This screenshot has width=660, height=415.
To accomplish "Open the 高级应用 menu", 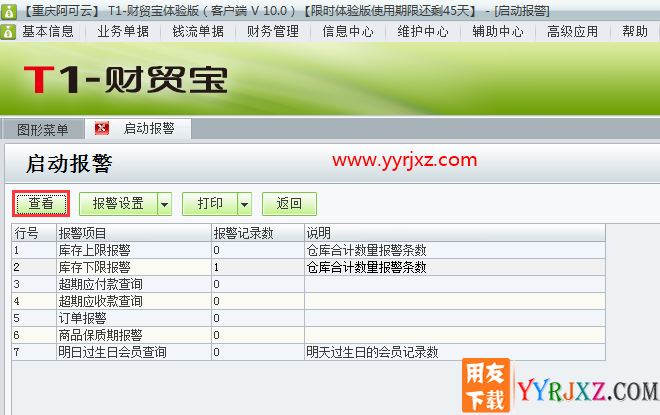I will (572, 32).
